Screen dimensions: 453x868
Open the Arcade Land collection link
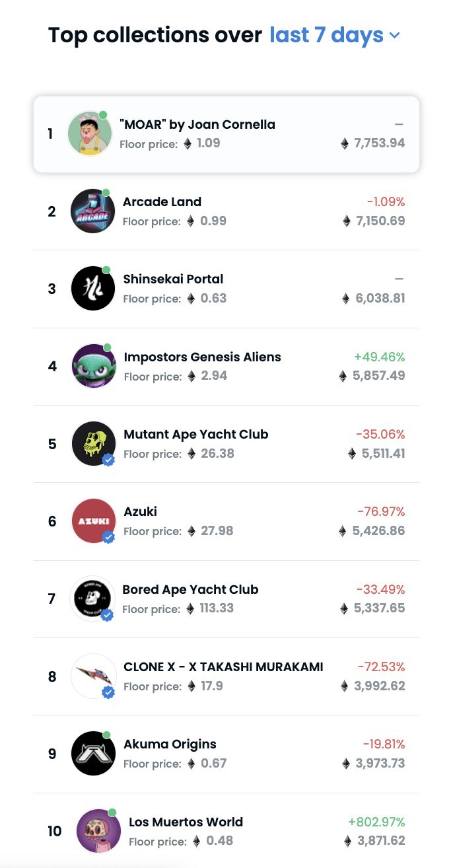162,202
